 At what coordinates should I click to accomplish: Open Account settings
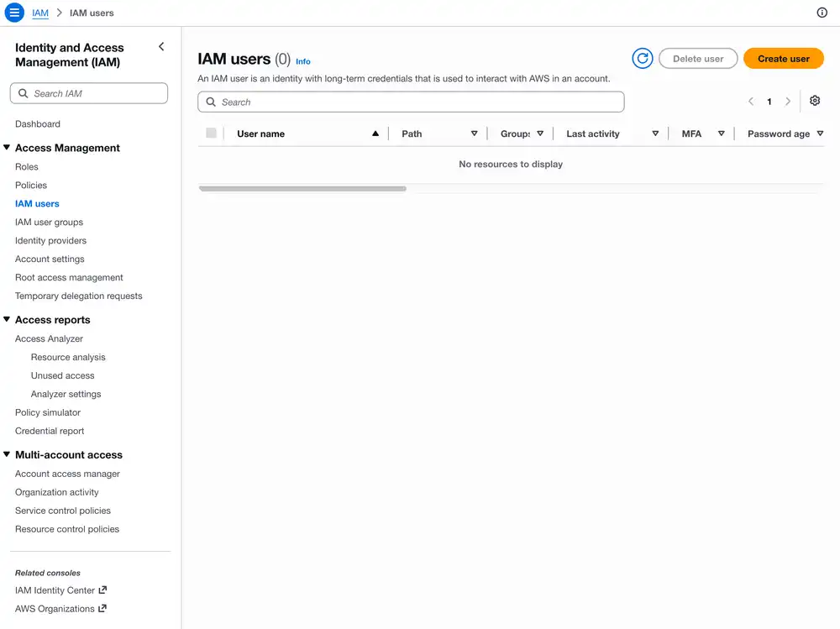pos(50,259)
